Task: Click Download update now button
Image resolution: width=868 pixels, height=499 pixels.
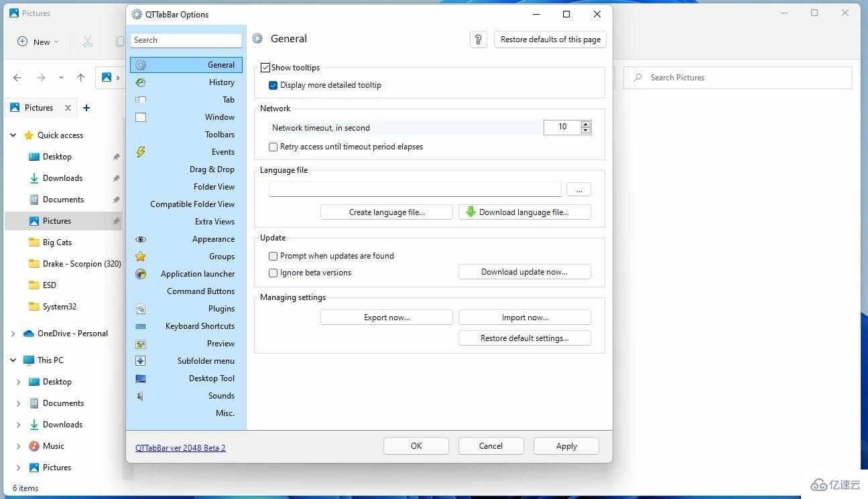Action: [525, 272]
